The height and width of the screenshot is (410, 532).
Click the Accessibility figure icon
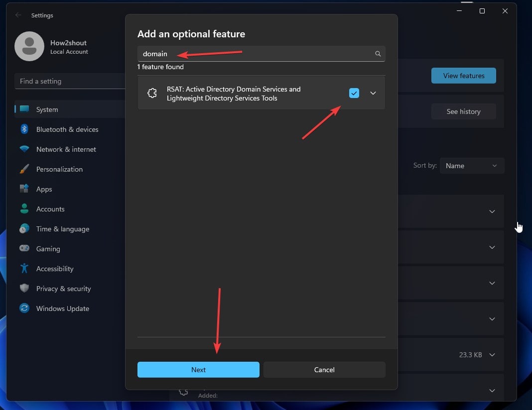[24, 268]
